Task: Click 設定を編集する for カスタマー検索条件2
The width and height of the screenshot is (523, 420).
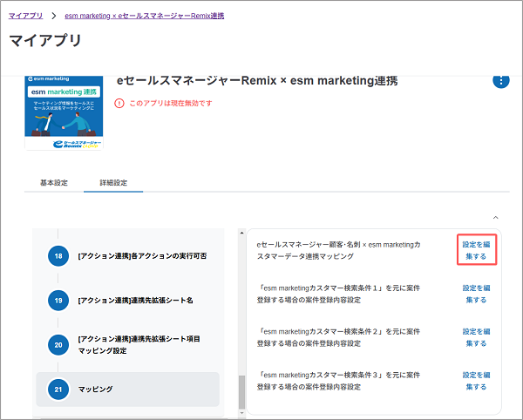Action: click(x=476, y=337)
